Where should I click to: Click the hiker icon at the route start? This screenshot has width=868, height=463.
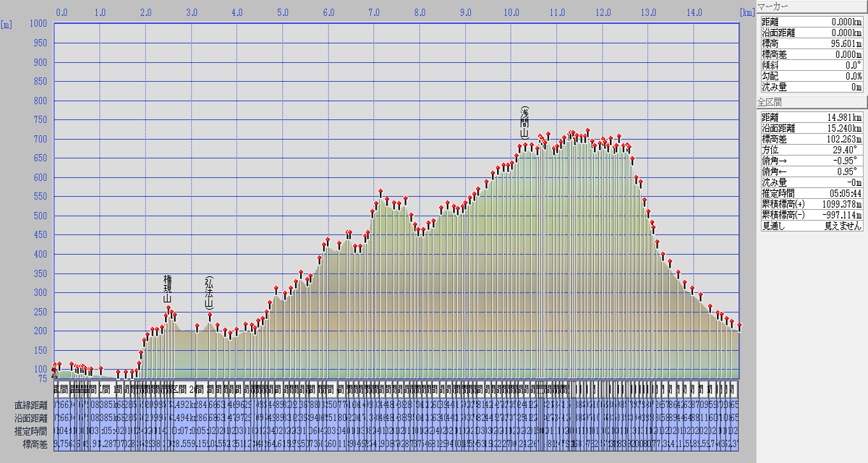click(54, 373)
